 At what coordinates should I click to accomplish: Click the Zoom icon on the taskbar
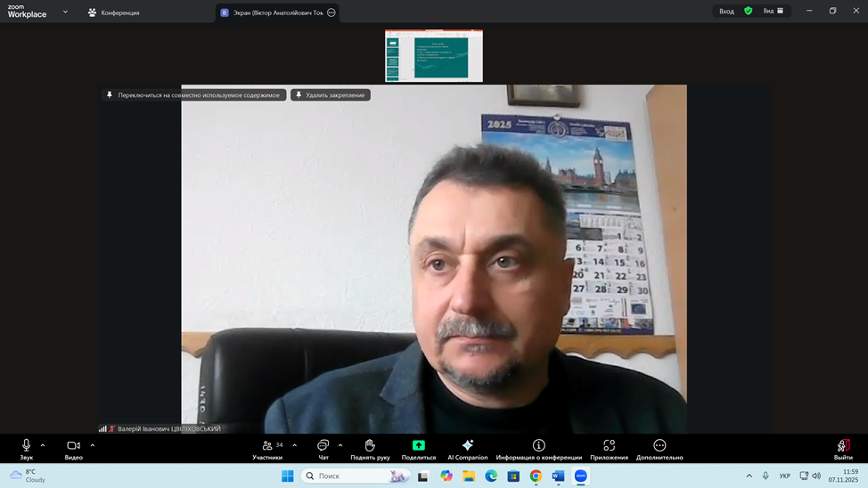click(581, 476)
